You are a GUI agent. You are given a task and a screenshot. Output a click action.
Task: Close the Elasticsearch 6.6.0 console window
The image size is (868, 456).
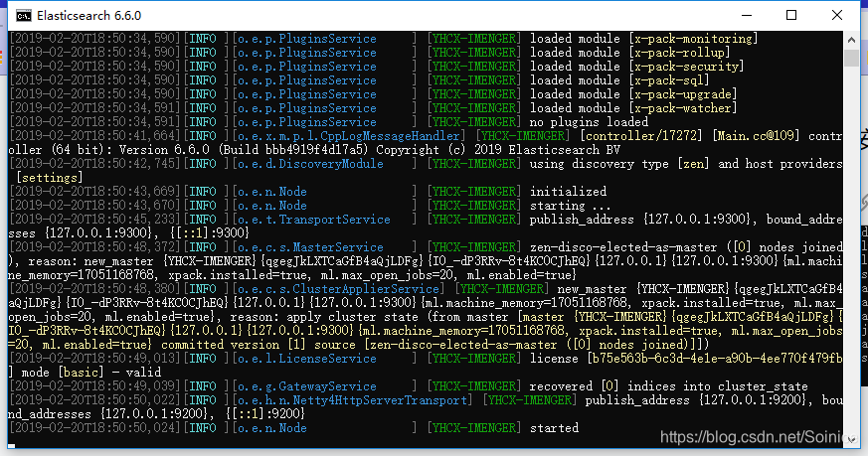pyautogui.click(x=837, y=15)
